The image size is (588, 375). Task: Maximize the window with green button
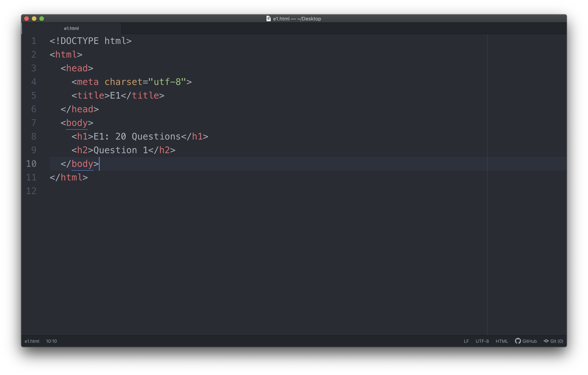42,19
